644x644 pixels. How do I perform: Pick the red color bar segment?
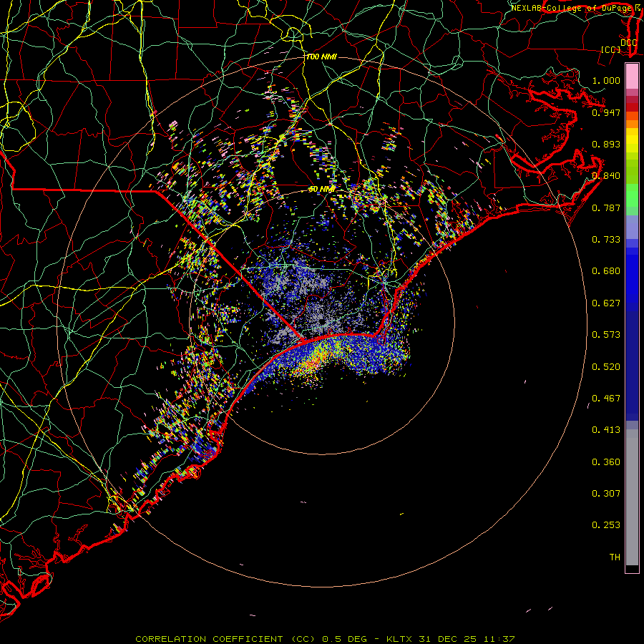[632, 107]
